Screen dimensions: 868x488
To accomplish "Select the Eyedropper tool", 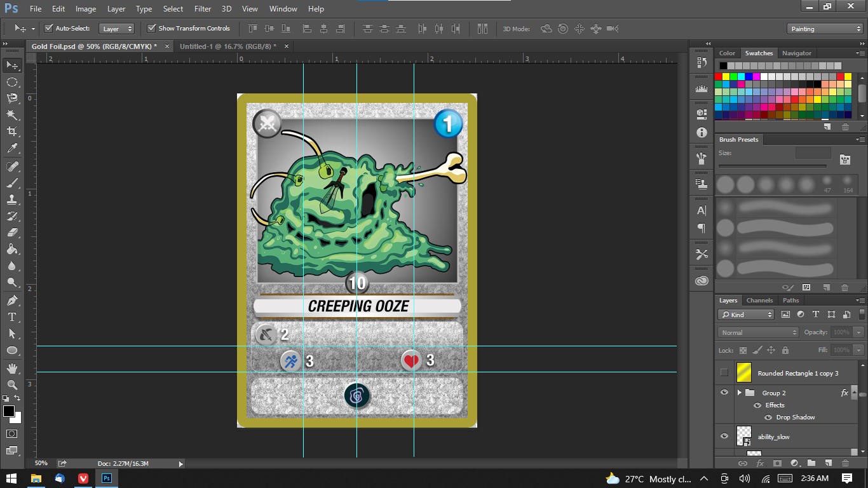I will click(12, 149).
